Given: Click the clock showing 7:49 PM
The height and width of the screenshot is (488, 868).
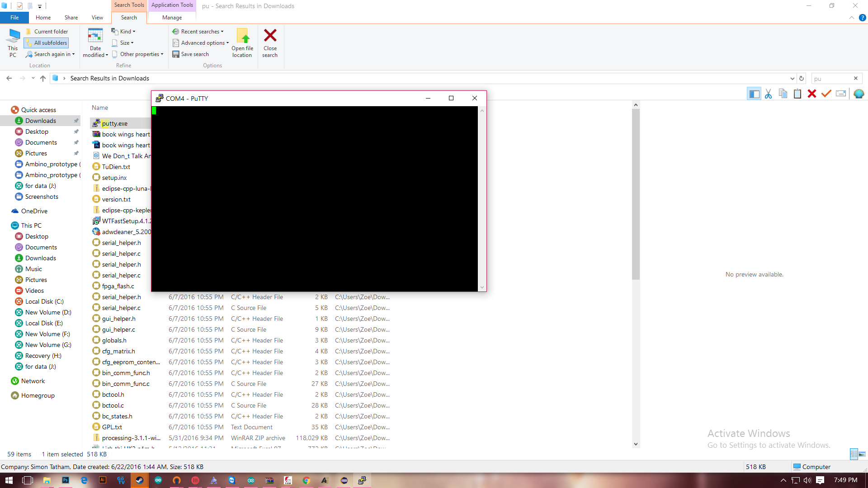Looking at the screenshot, I should [845, 480].
